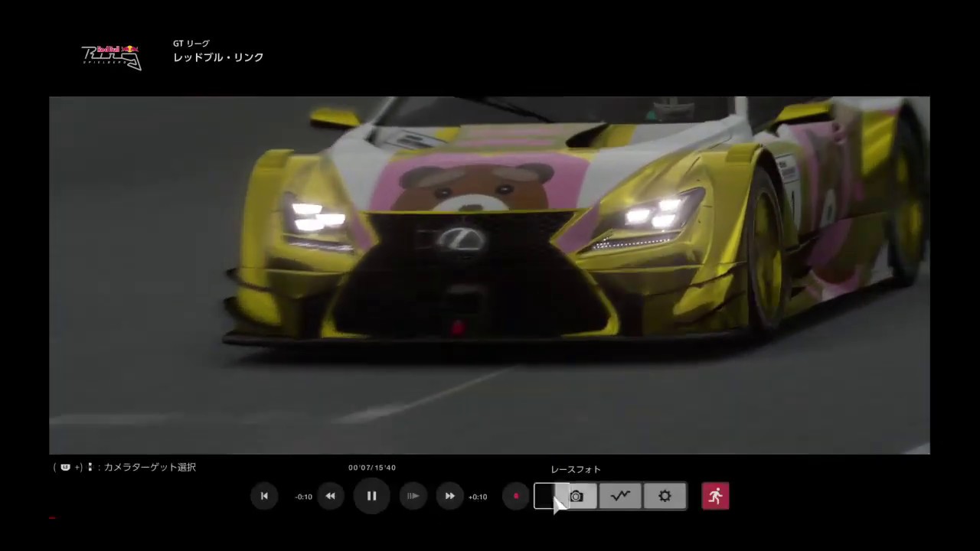Click the GT リーグ label
The width and height of the screenshot is (980, 551).
[x=191, y=44]
